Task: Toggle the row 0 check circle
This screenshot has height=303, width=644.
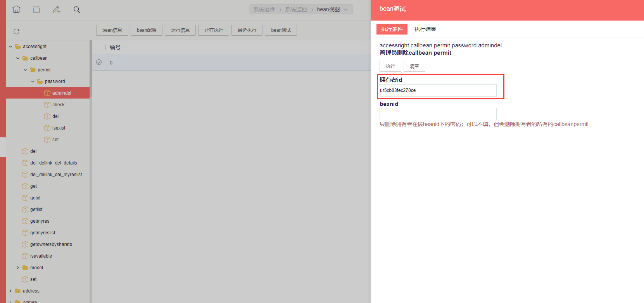Action: point(99,62)
